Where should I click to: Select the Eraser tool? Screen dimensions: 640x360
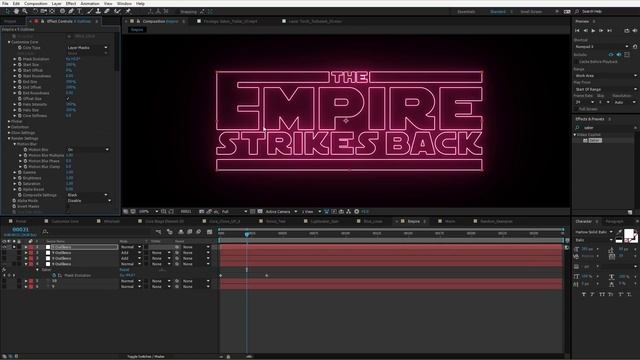(107, 11)
